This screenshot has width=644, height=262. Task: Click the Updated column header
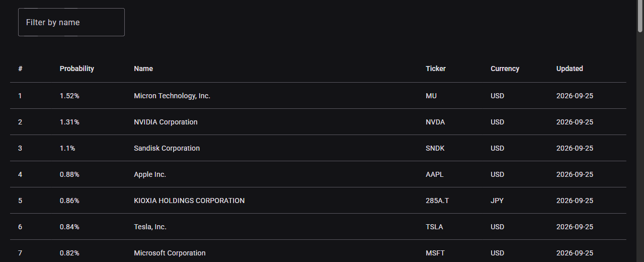click(570, 69)
